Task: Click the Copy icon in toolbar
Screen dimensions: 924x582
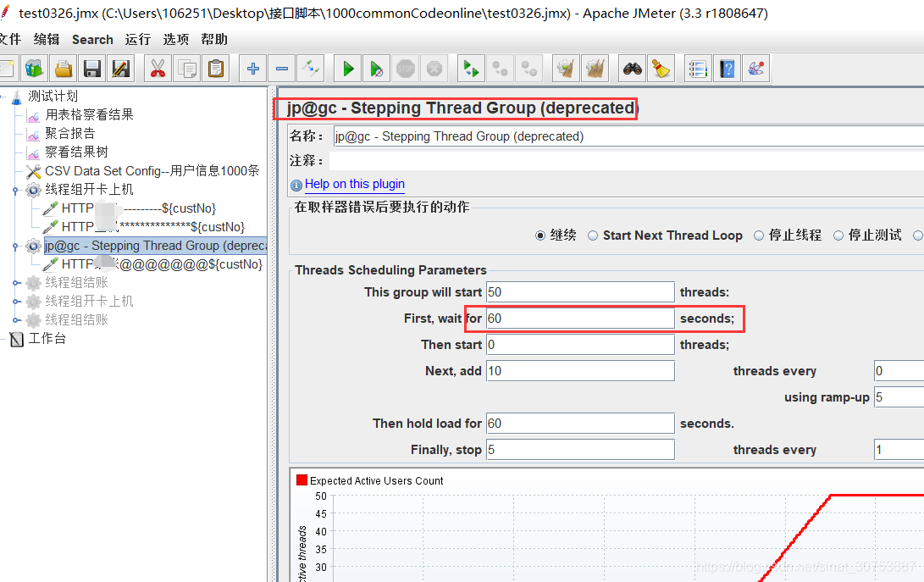Action: tap(187, 69)
